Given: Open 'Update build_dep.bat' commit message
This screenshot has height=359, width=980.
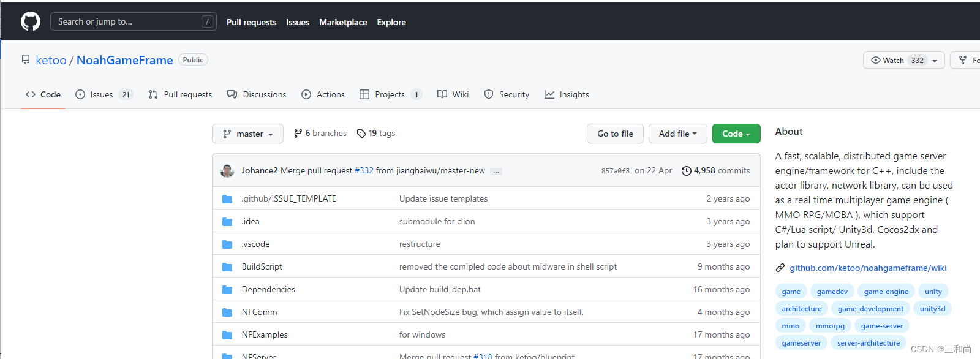Looking at the screenshot, I should [x=440, y=290].
